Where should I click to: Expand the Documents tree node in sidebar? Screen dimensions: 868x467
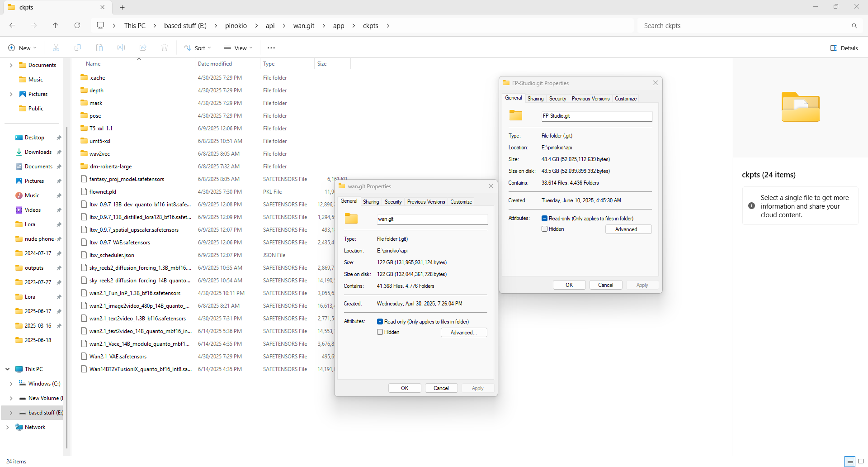(11, 65)
